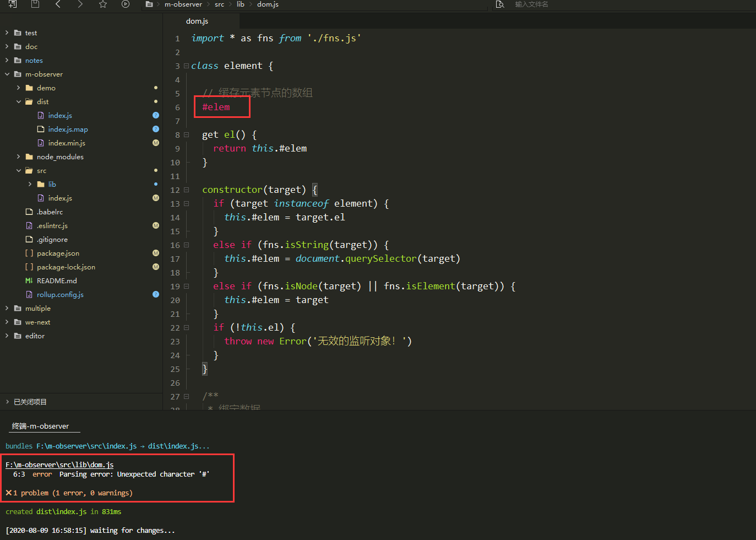The height and width of the screenshot is (540, 756).
Task: Click modified badge beside package.json
Action: 156,253
